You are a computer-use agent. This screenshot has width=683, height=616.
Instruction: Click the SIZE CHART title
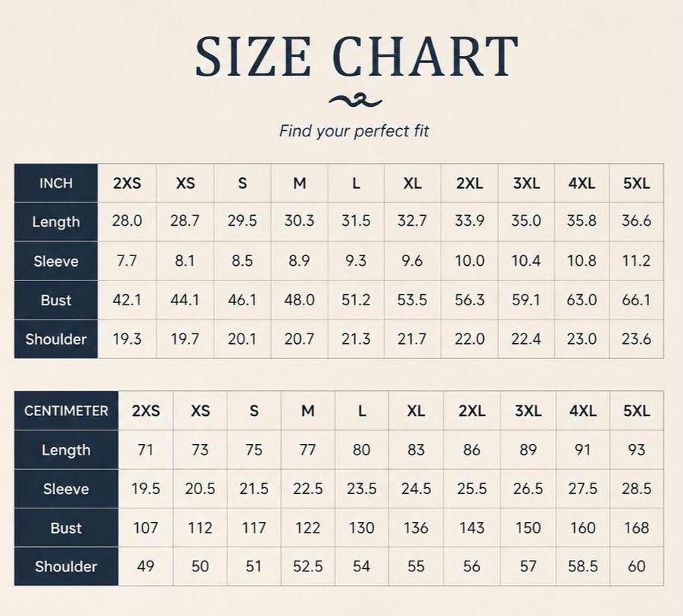point(357,57)
